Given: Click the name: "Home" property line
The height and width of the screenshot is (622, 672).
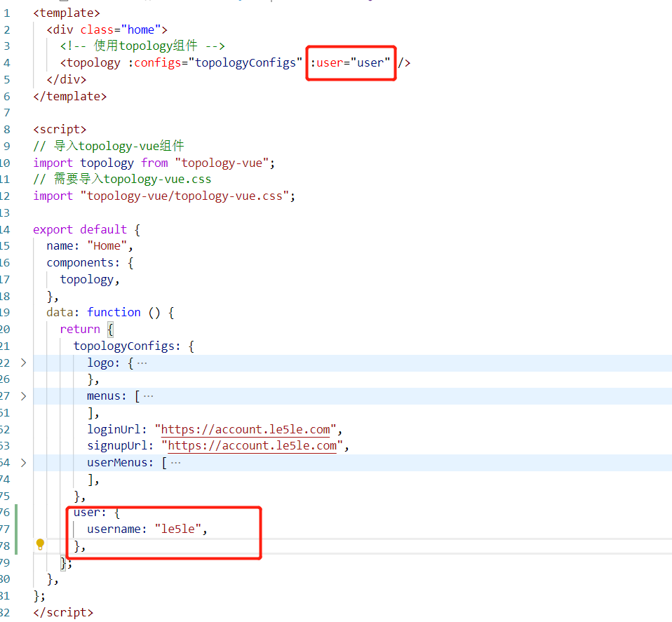Looking at the screenshot, I should pyautogui.click(x=90, y=246).
